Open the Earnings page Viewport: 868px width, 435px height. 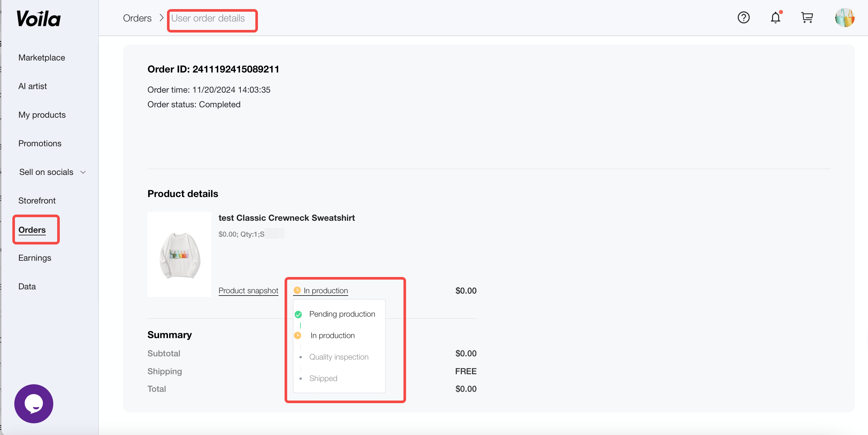click(35, 258)
